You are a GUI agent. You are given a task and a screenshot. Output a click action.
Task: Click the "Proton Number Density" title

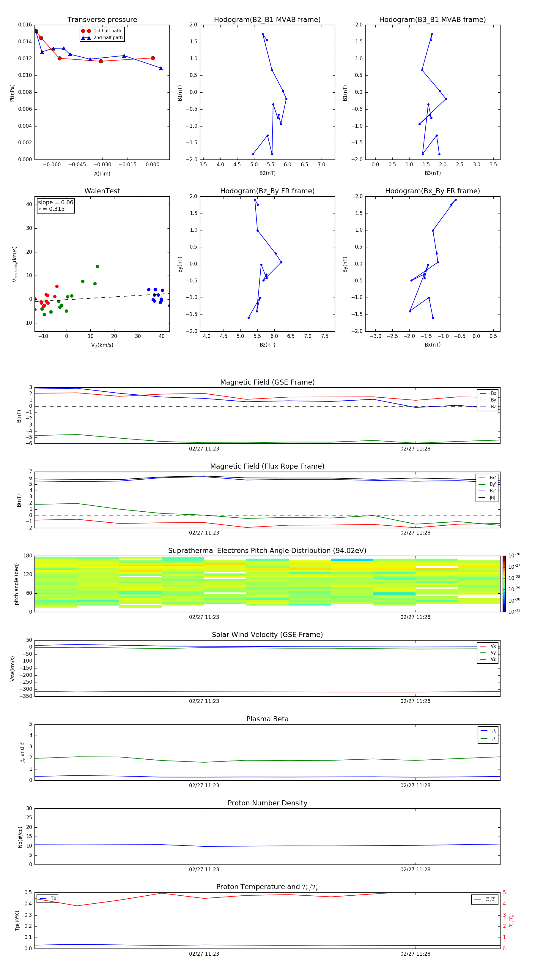pyautogui.click(x=267, y=803)
